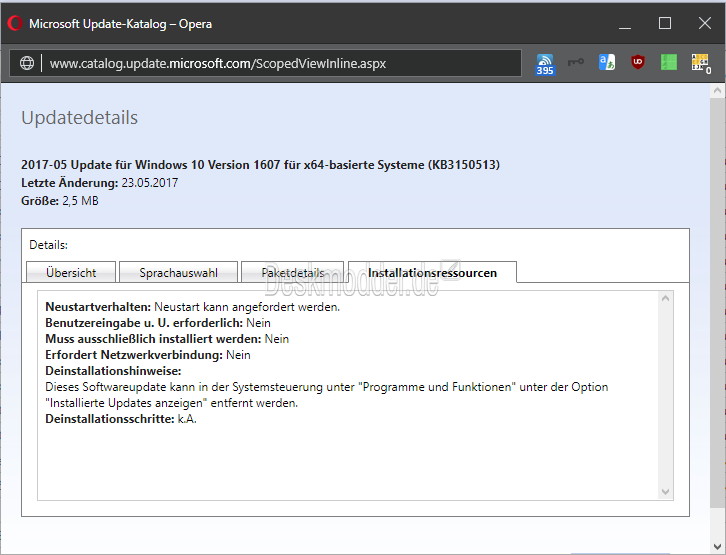The width and height of the screenshot is (726, 555).
Task: Click the Deinstallationsschritte k.A. line
Action: click(x=121, y=419)
